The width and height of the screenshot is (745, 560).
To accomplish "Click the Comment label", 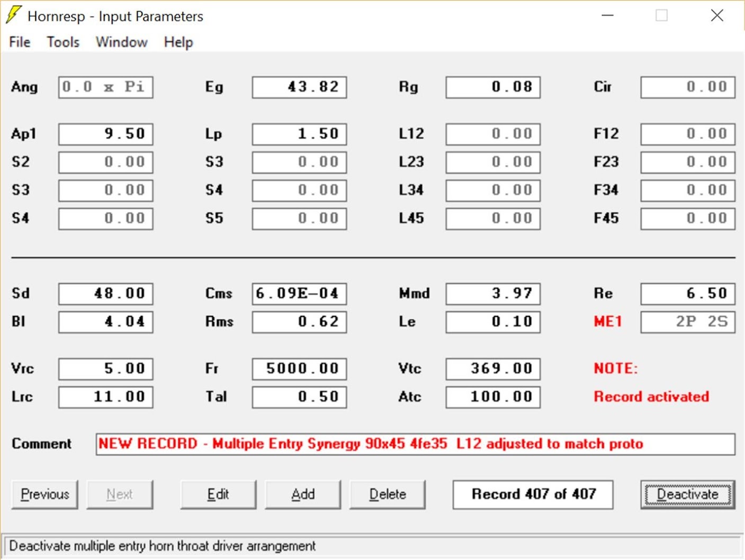I will click(x=41, y=444).
